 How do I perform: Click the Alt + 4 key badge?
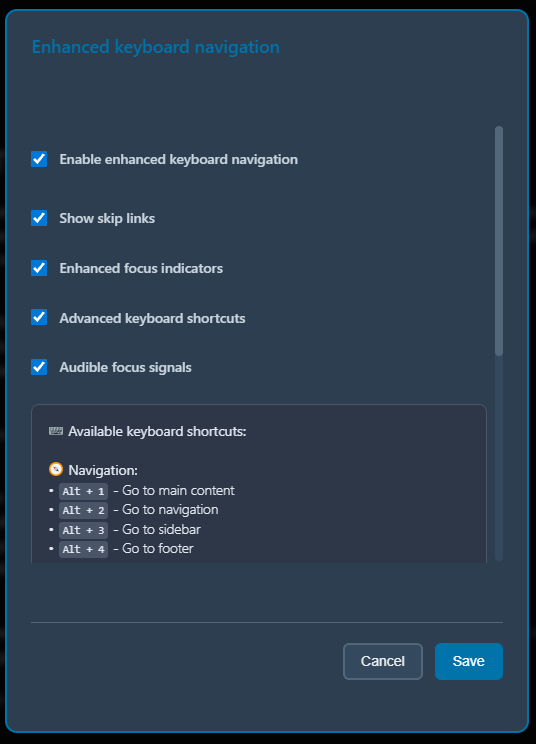[x=83, y=549]
